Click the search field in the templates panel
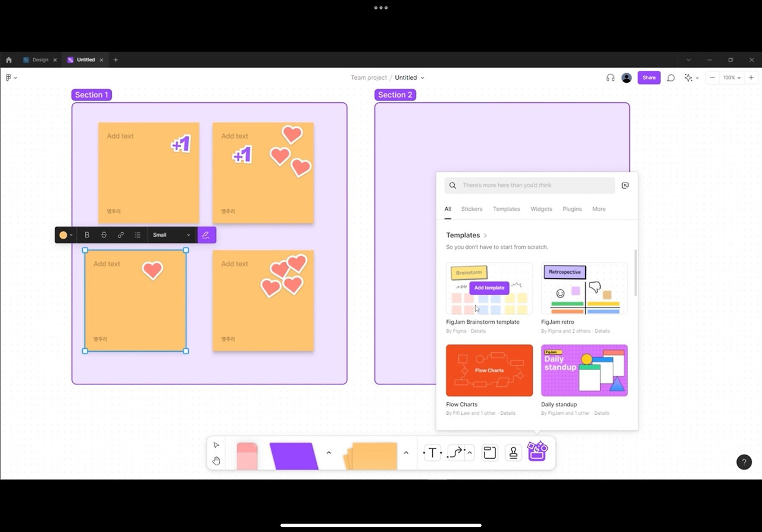The width and height of the screenshot is (762, 532). [x=529, y=186]
